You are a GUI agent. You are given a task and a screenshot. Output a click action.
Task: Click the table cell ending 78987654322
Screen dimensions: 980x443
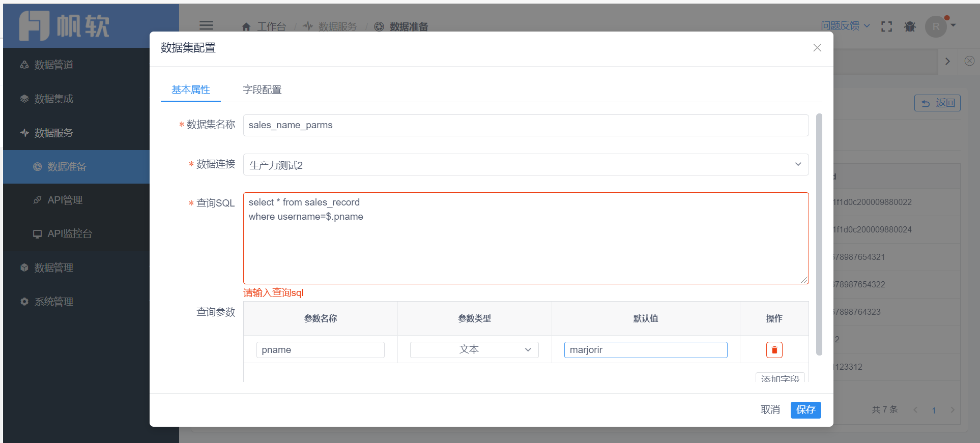pos(859,284)
